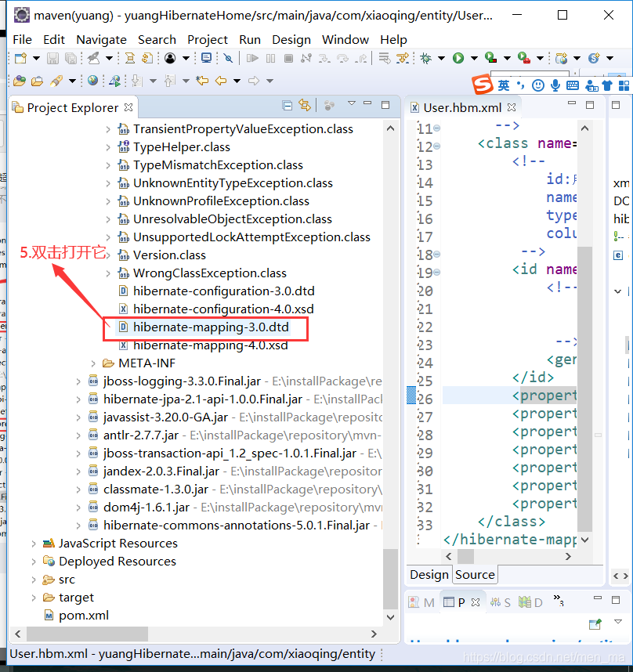Select hibernate-mapping-3.0.dtd file
Image resolution: width=633 pixels, height=672 pixels.
point(211,327)
